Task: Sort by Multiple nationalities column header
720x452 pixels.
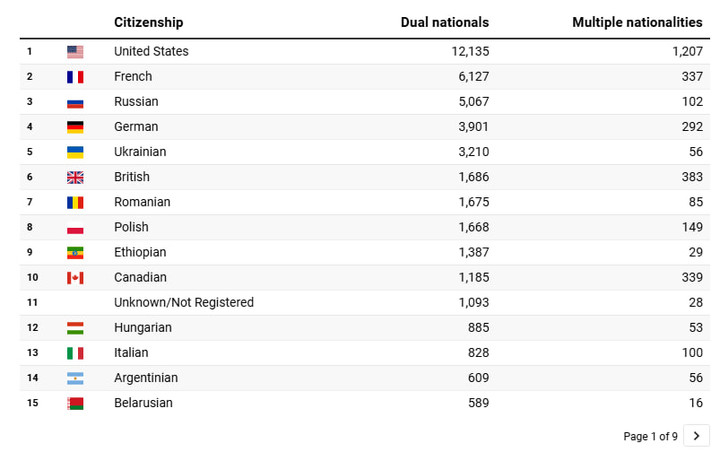Action: [x=637, y=22]
